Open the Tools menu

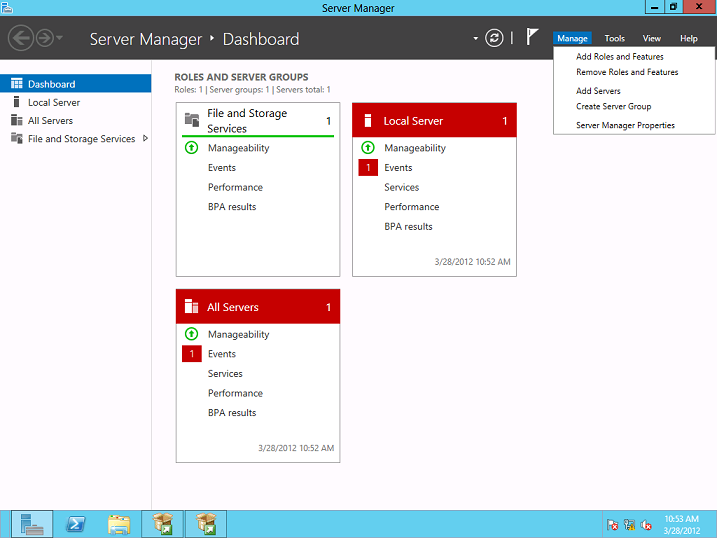(x=615, y=38)
